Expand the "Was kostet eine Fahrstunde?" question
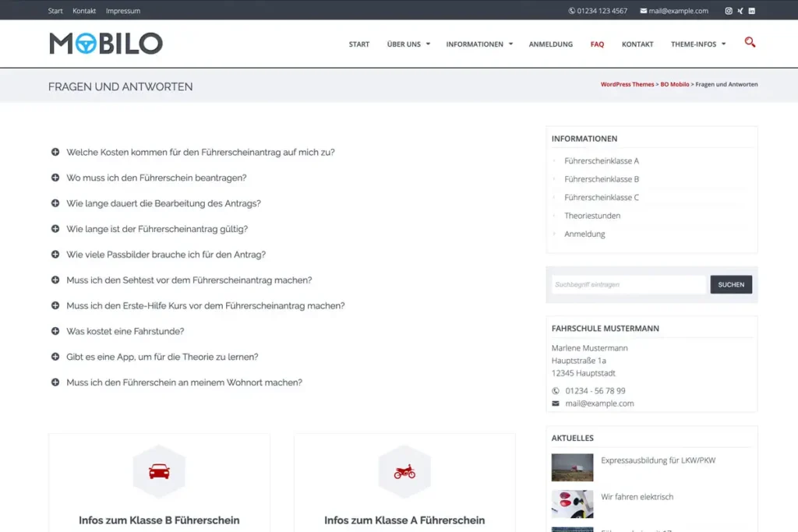Screen dimensions: 798x532 125,331
